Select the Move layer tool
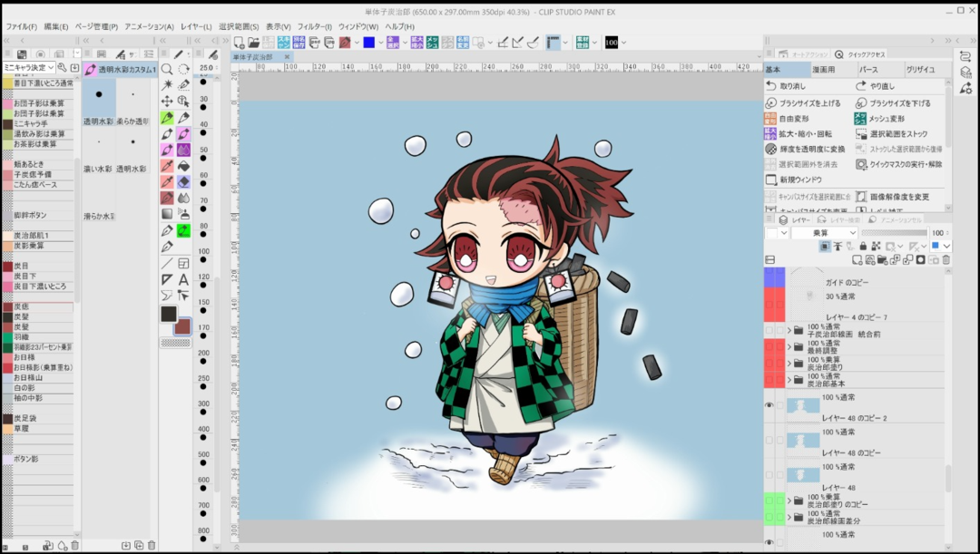Screen dimensions: 980x554 (x=167, y=102)
